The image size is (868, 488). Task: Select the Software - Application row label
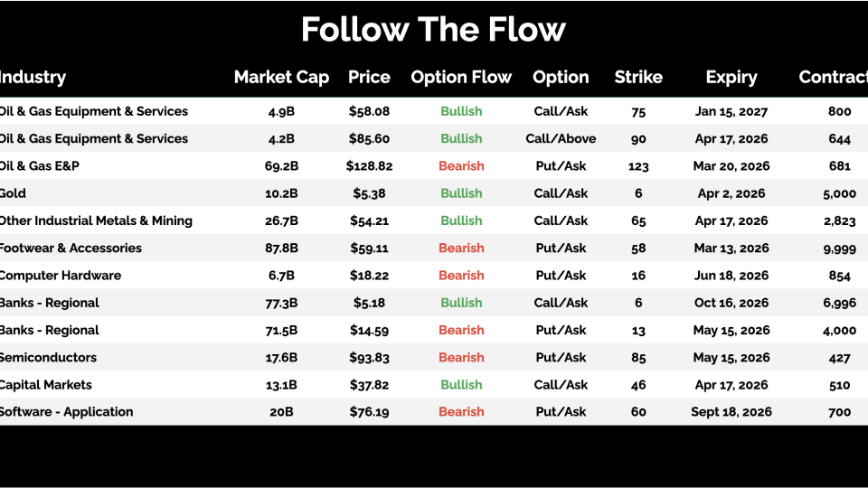[66, 412]
